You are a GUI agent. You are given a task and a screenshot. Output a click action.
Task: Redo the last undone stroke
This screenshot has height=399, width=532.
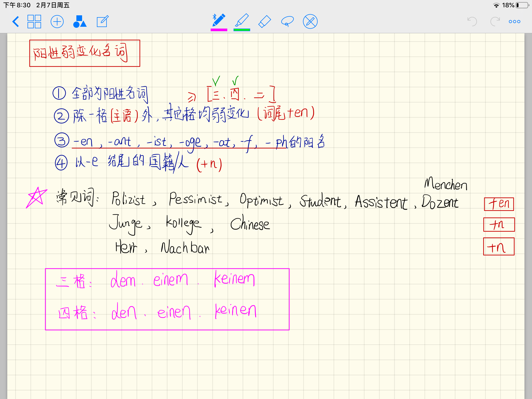pos(495,22)
